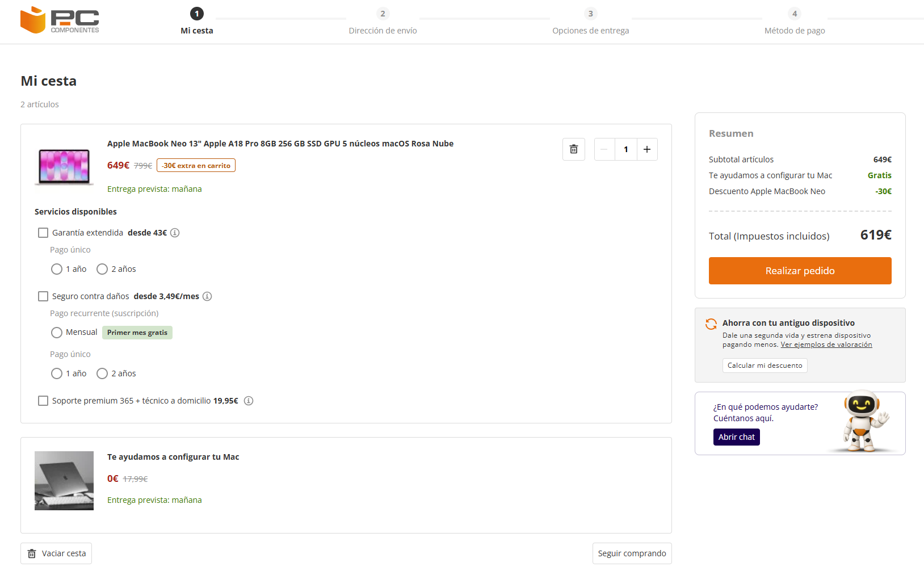
Task: Open info icon for Garantía extendida
Action: point(175,233)
